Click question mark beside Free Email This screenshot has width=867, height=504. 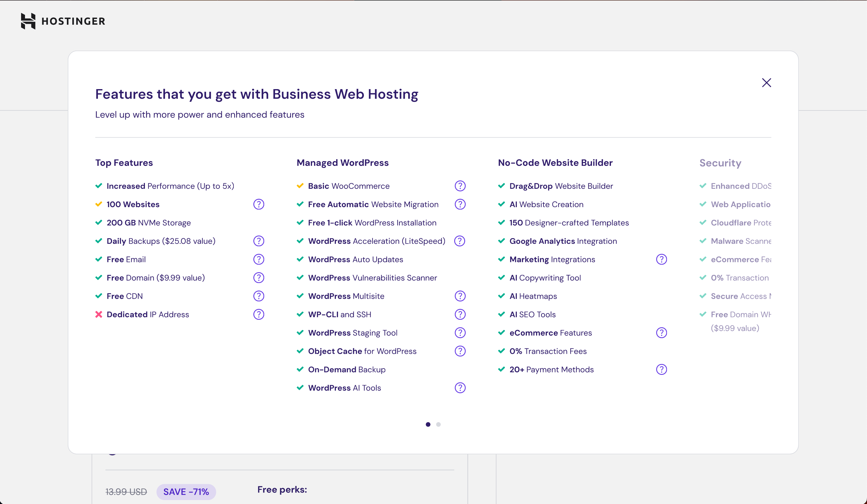point(259,259)
